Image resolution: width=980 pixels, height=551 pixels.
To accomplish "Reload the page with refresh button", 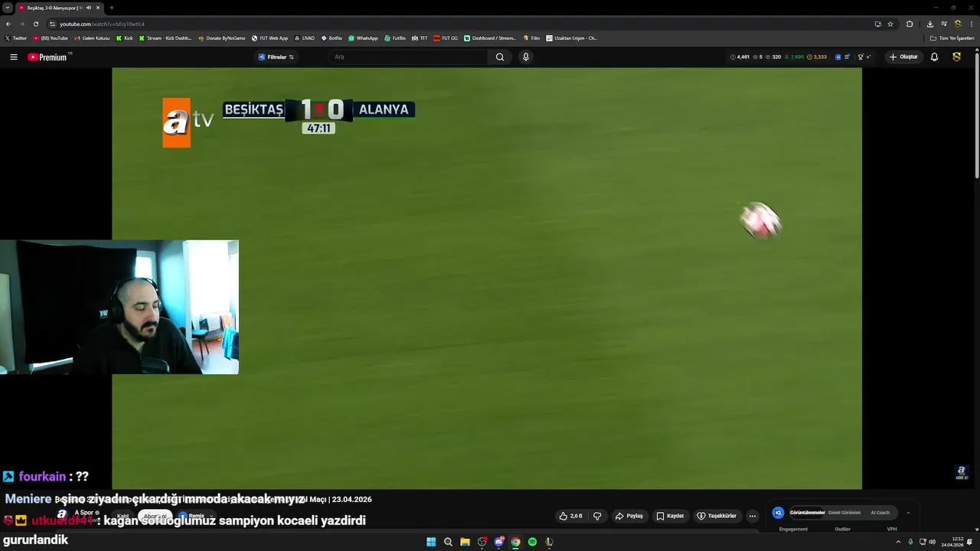I will (x=36, y=24).
